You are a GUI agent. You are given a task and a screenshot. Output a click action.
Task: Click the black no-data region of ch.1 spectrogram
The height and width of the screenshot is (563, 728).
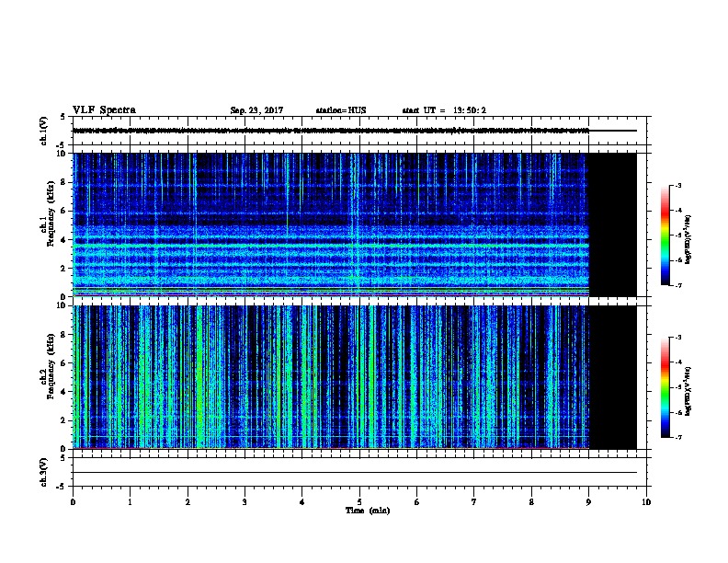pyautogui.click(x=612, y=224)
